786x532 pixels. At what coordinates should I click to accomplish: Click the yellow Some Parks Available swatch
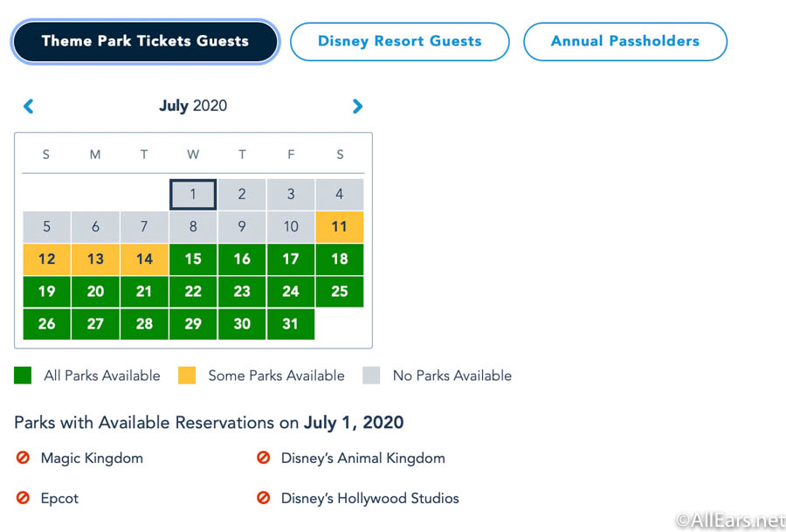[x=187, y=375]
